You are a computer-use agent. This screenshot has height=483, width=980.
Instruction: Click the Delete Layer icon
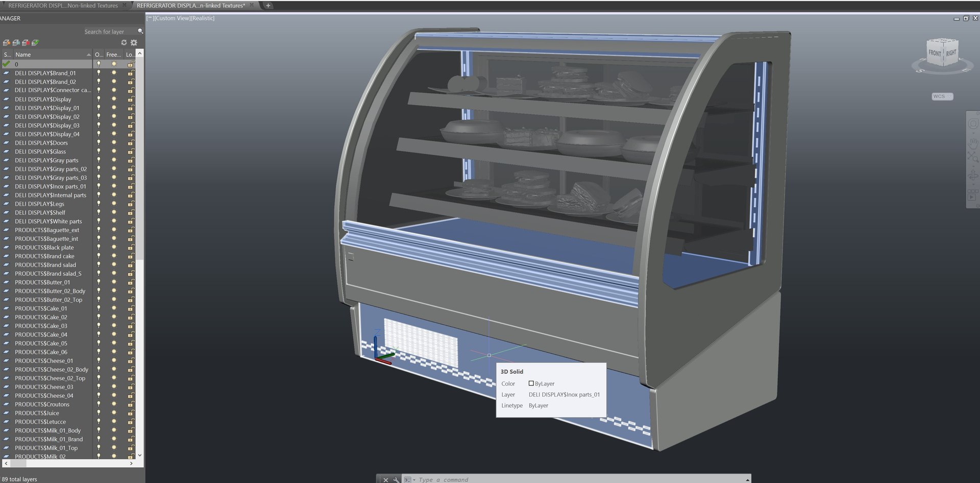click(x=26, y=43)
